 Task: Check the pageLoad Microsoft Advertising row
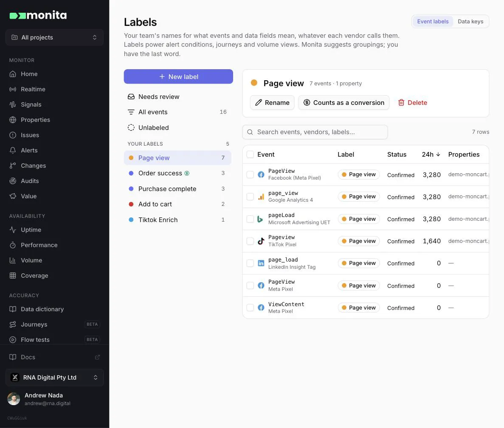(x=250, y=219)
